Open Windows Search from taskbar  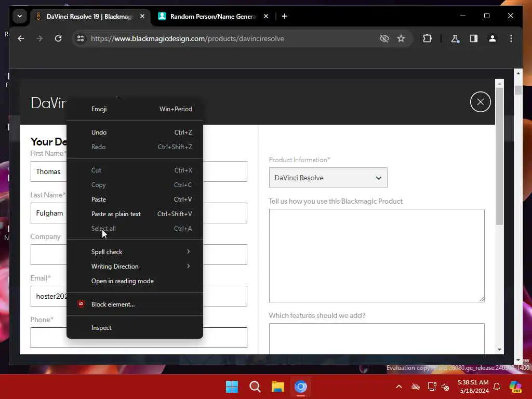(x=255, y=387)
